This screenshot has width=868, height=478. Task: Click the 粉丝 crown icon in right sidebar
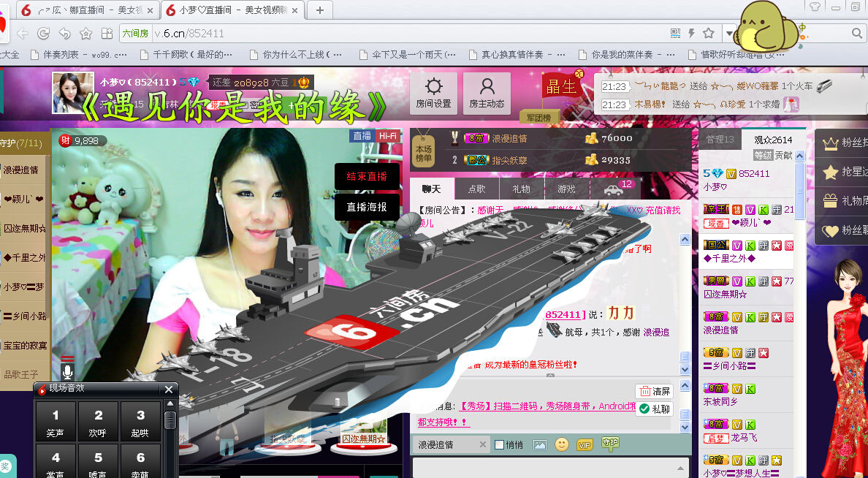[x=830, y=143]
